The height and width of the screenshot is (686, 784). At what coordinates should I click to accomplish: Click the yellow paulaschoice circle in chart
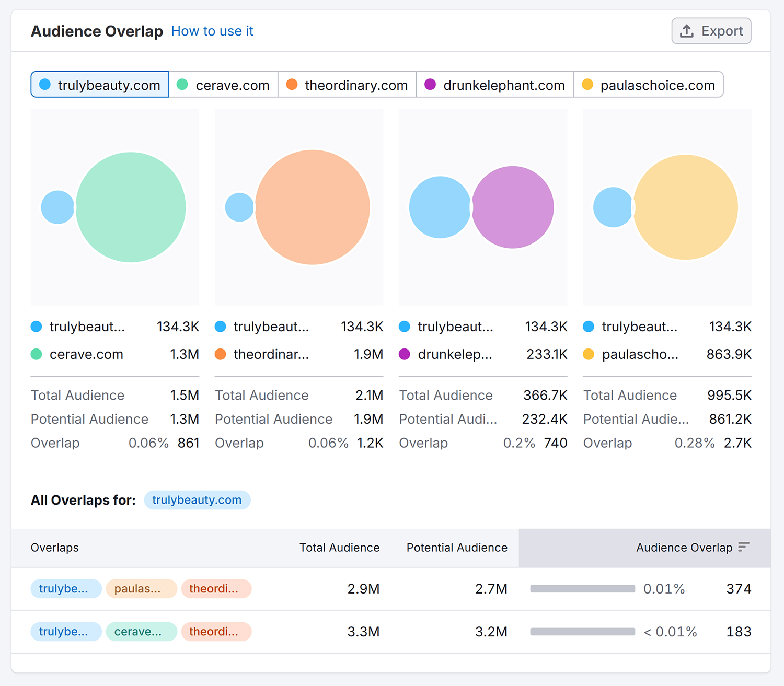[x=686, y=207]
